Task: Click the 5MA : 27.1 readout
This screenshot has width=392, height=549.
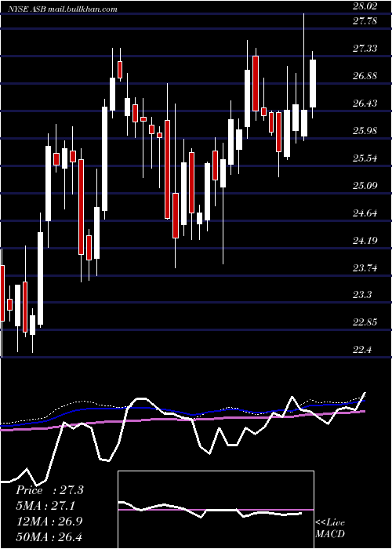Action: click(45, 506)
